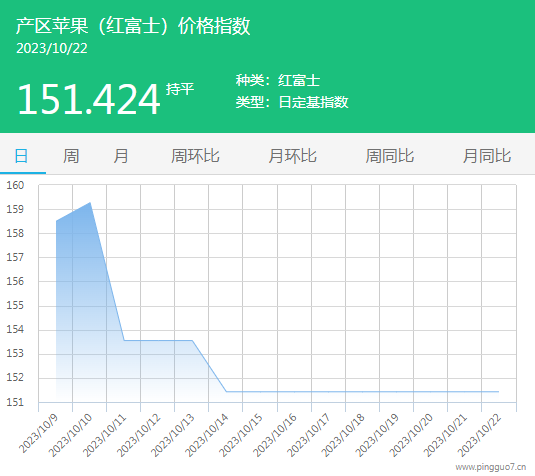Click the flat line segment near 2023/10/12

(158, 340)
